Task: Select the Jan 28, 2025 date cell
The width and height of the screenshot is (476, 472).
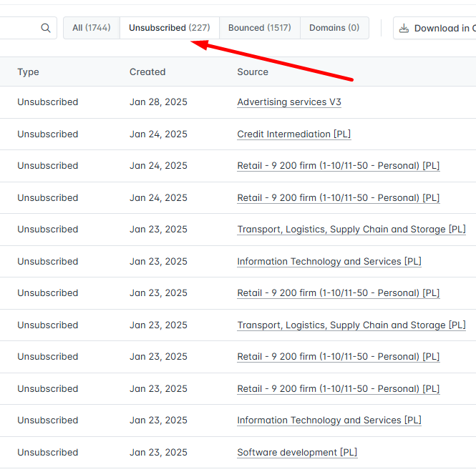Action: [158, 102]
